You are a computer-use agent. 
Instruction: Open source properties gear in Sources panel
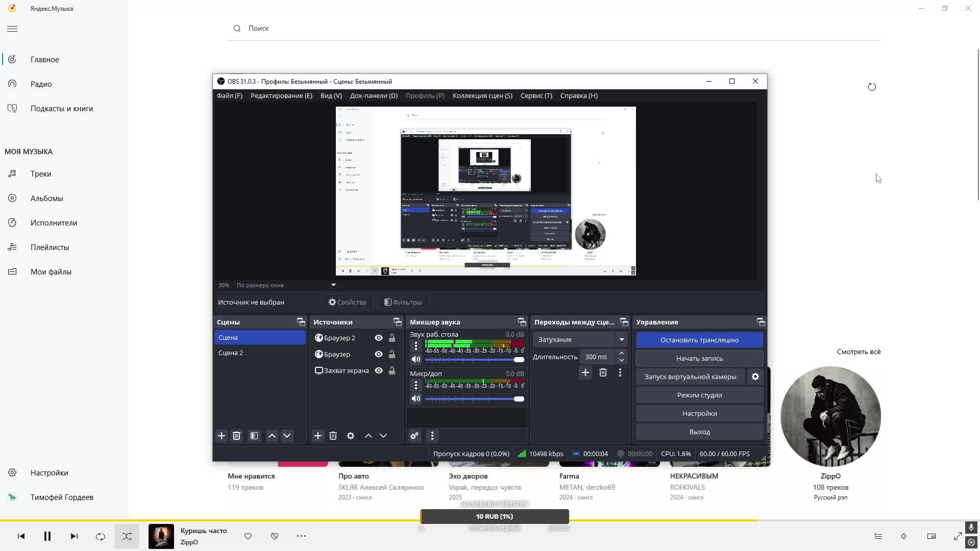[351, 436]
